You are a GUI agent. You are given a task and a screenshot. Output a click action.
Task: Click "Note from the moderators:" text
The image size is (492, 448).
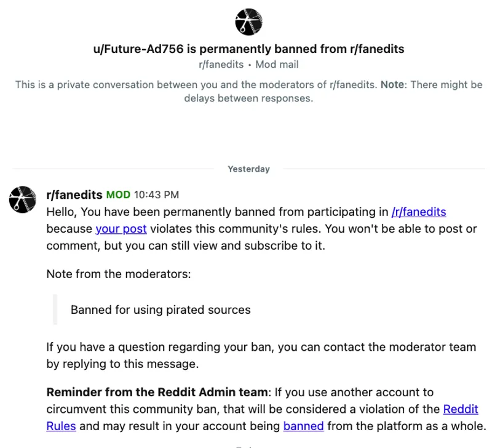pos(119,274)
